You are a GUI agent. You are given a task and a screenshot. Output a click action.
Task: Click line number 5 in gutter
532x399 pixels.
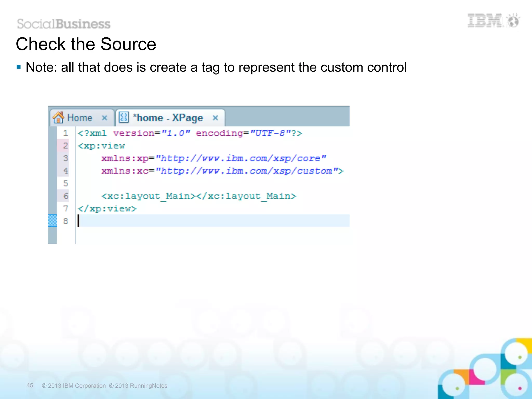(x=66, y=183)
